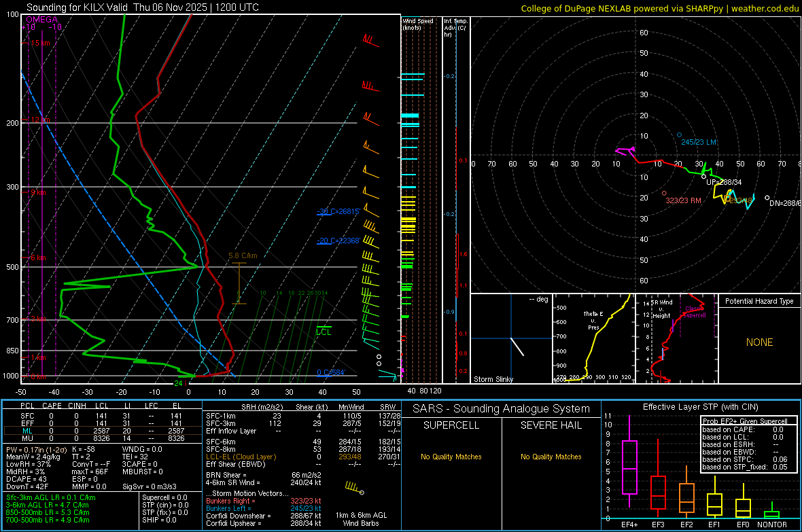Click the Effective Layer STP heading
Screen dimensions: 802x532
click(700, 407)
